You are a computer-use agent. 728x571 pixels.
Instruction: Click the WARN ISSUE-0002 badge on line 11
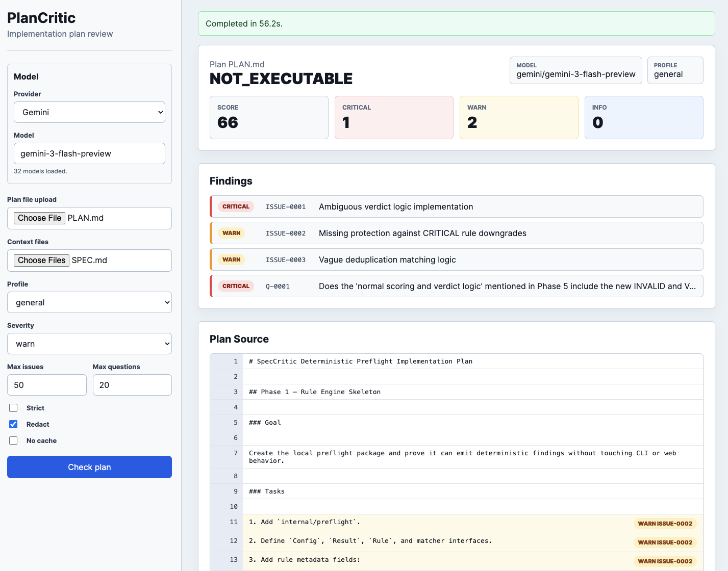[665, 524]
